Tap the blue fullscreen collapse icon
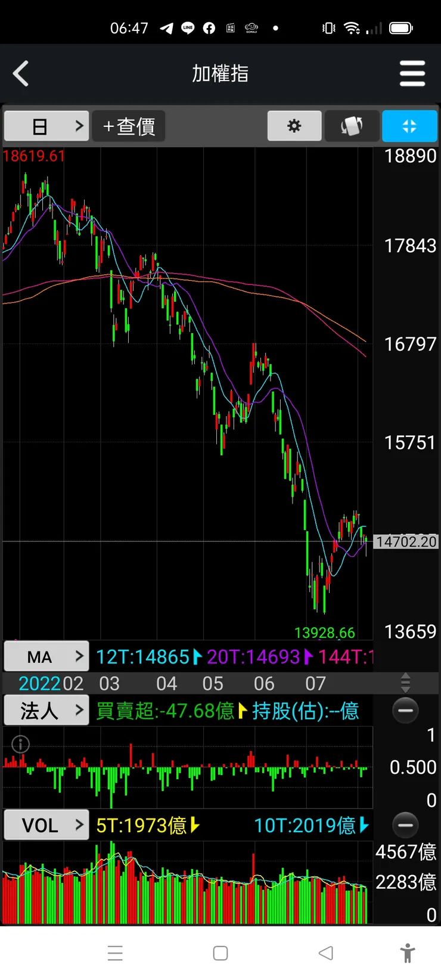441x980 pixels. pos(409,126)
